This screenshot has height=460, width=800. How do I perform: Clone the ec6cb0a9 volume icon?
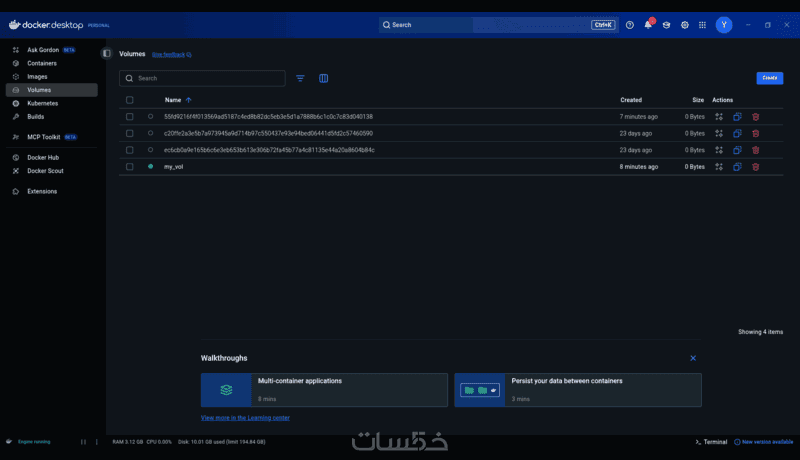[737, 150]
